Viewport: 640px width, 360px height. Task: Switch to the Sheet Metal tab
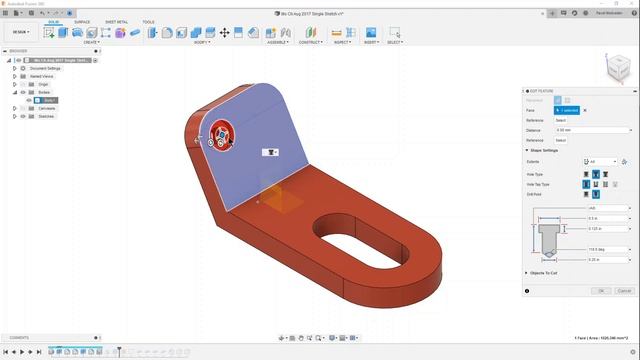click(x=116, y=22)
